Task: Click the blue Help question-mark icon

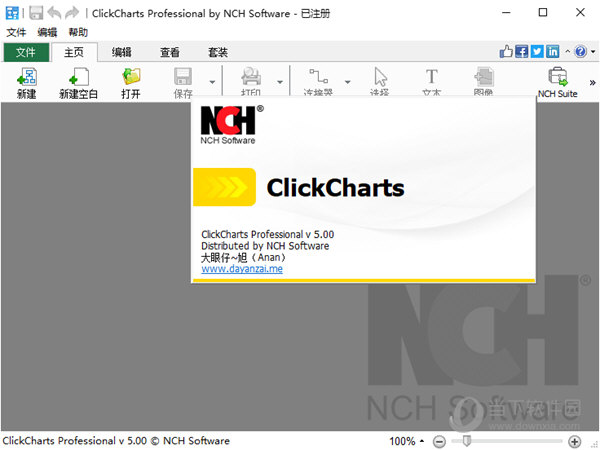Action: click(x=580, y=51)
